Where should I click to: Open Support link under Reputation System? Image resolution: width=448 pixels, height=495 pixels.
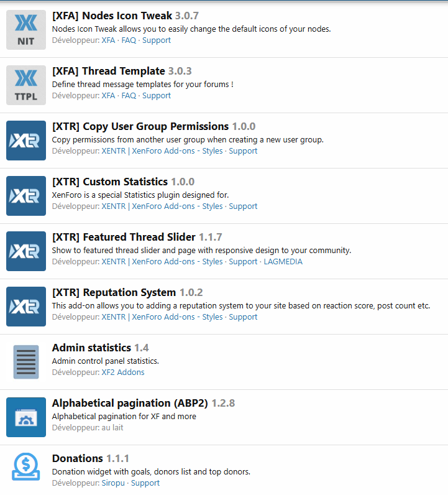pyautogui.click(x=243, y=317)
